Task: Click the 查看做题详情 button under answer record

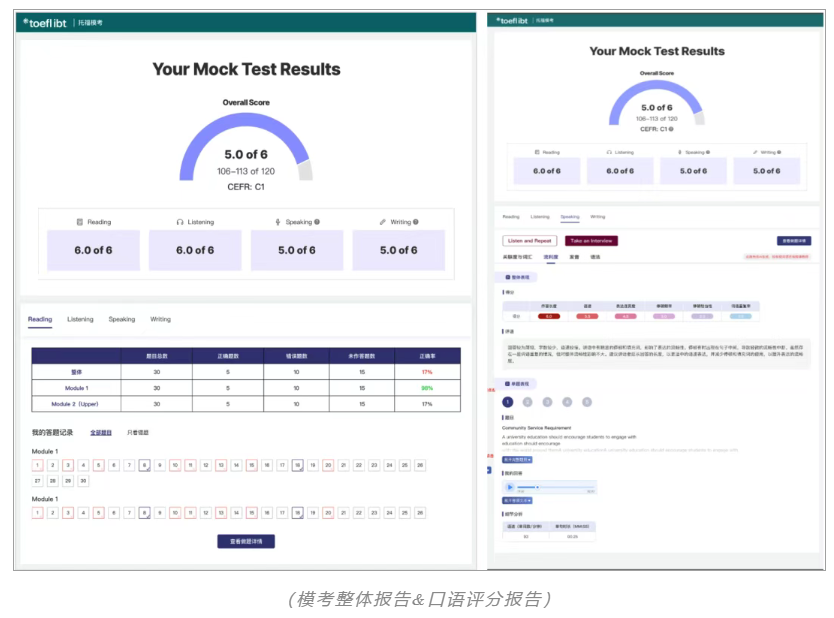Action: [x=245, y=541]
